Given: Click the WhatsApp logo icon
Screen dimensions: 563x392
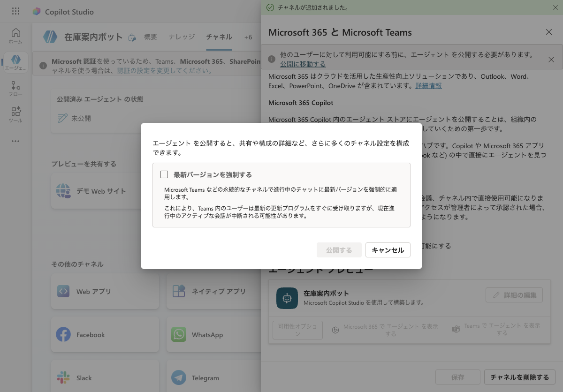Looking at the screenshot, I should coord(179,335).
